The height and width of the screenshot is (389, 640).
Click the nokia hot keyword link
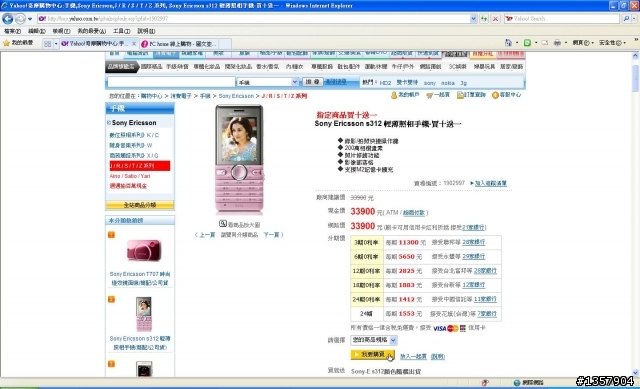pos(447,83)
